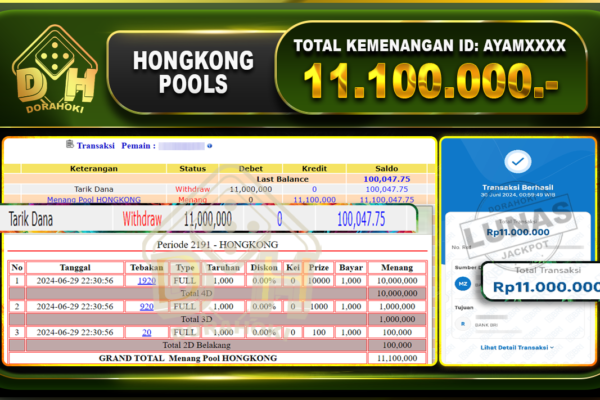Click the enlarged Withdraw status text

142,219
